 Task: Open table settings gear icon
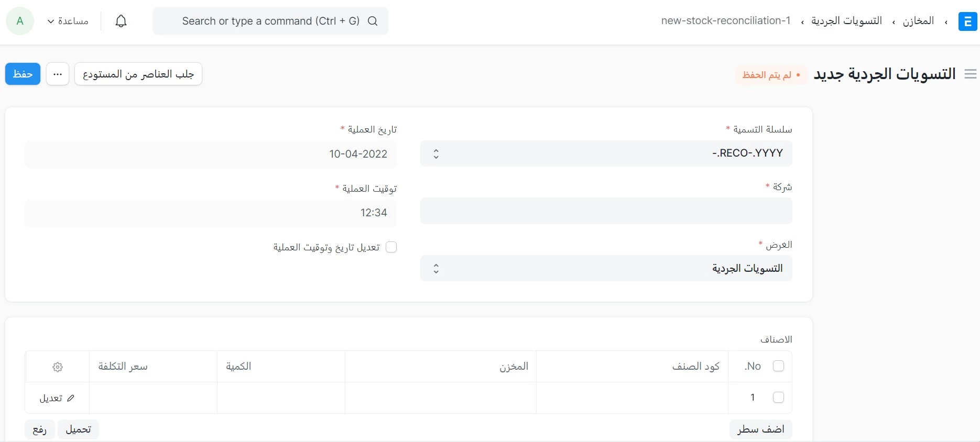coord(58,367)
